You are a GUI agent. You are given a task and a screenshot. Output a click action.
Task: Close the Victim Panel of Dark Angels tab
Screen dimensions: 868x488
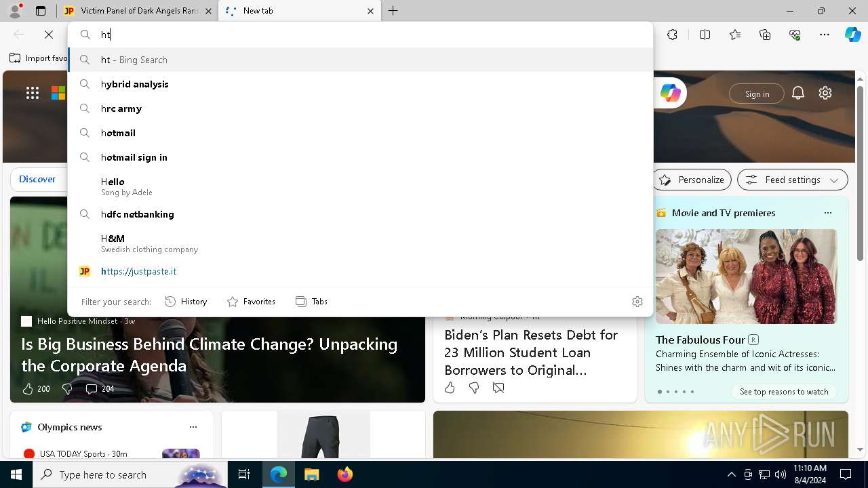pos(209,11)
